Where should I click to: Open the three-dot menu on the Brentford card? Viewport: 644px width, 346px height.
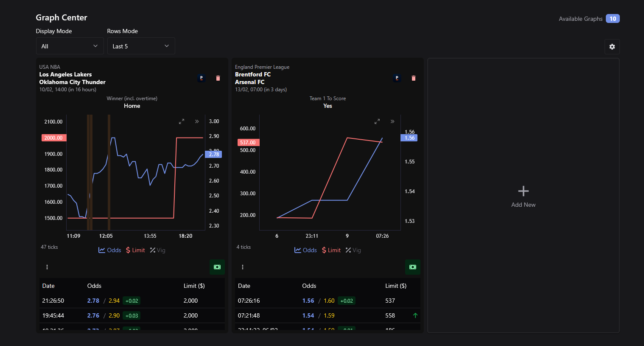coord(243,267)
